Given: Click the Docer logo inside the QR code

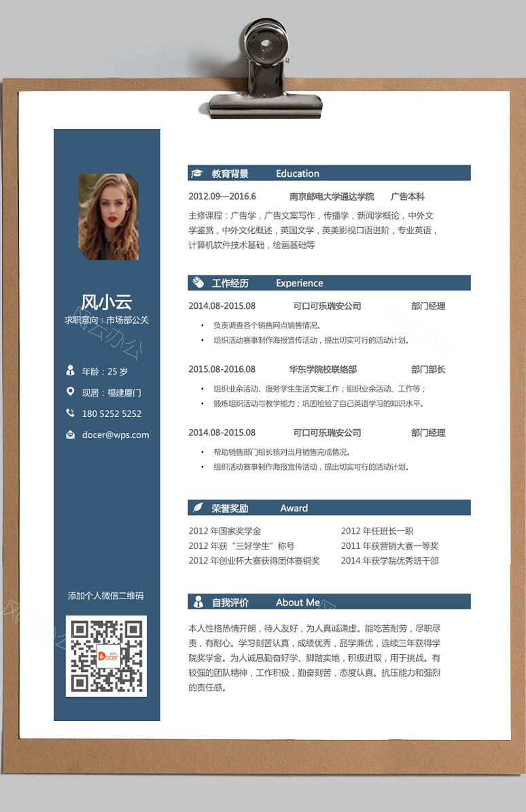Looking at the screenshot, I should pos(108,656).
